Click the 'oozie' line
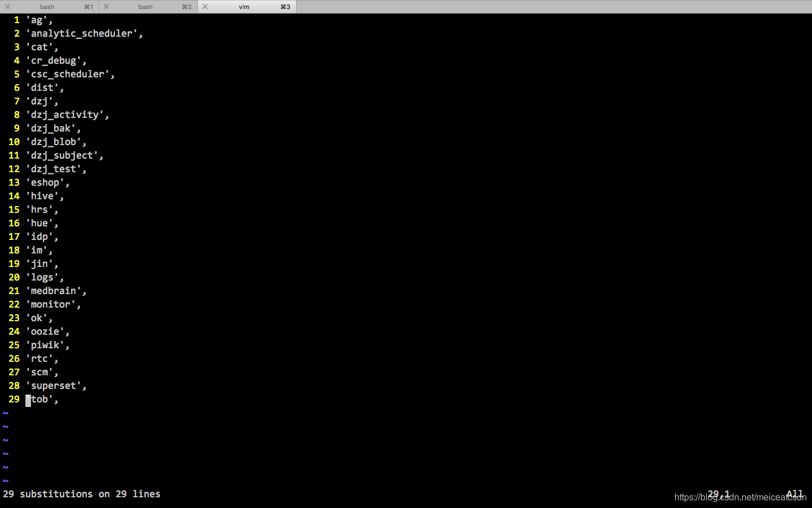 [x=47, y=332]
